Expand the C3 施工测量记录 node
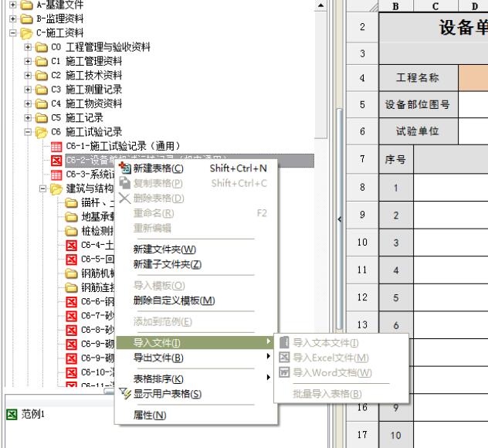This screenshot has width=488, height=448. click(x=28, y=90)
